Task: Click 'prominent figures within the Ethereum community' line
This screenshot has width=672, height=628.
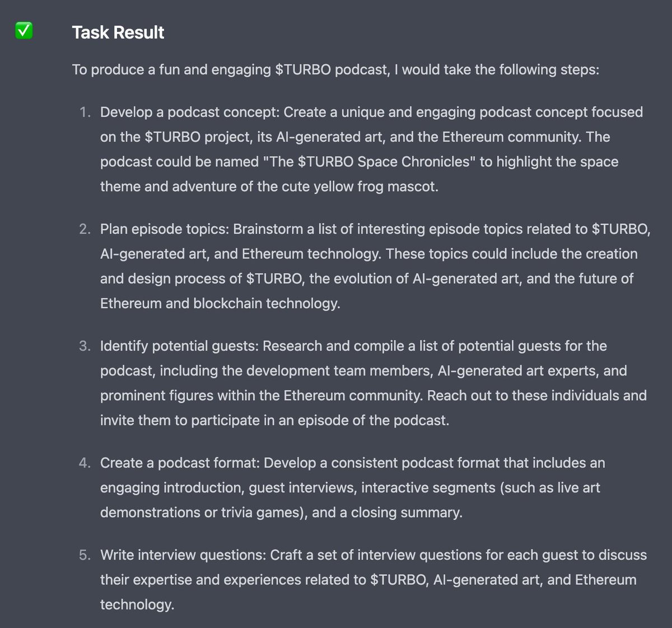Action: 262,396
